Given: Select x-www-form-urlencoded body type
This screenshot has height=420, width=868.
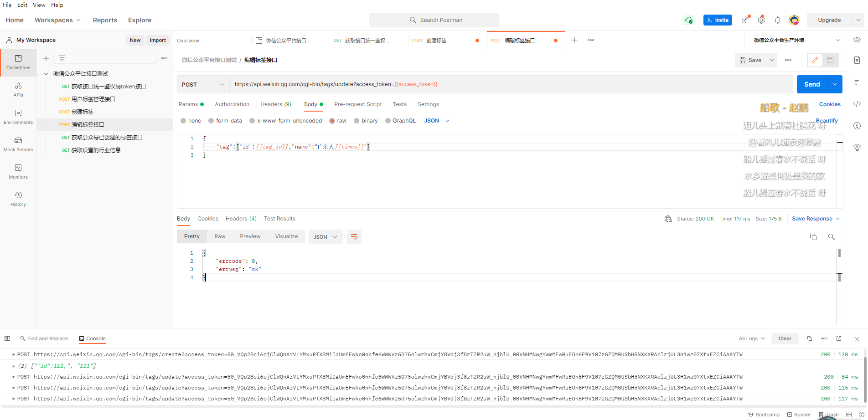Looking at the screenshot, I should [x=252, y=121].
